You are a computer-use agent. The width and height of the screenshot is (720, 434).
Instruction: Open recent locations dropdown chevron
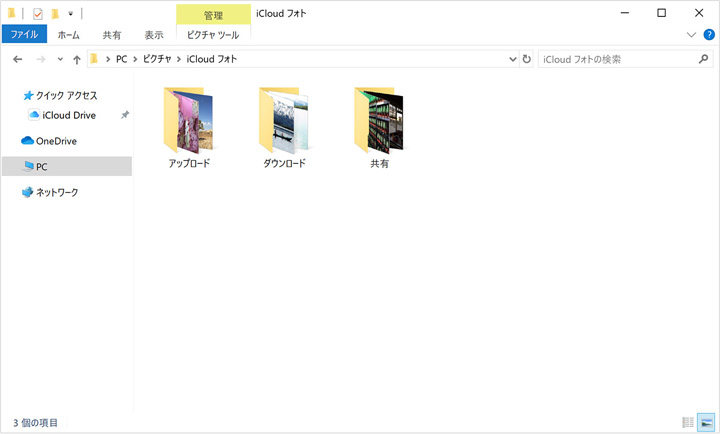(60, 59)
